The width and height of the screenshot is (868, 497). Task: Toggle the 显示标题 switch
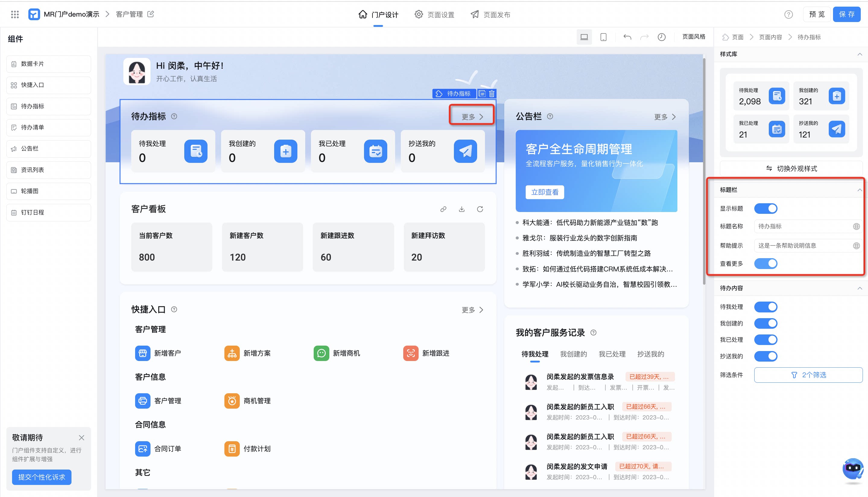click(765, 208)
